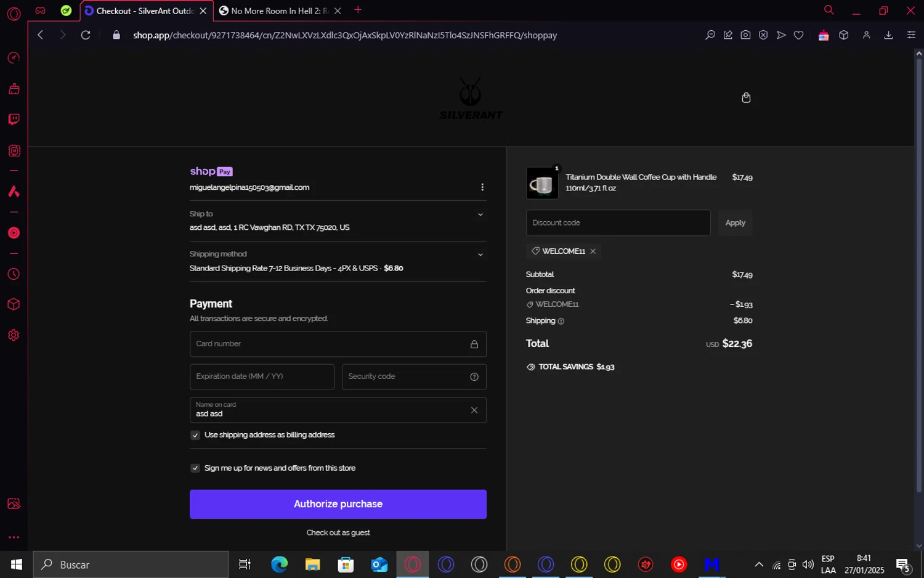Open Task View on the taskbar
Viewport: 924px width, 578px height.
pos(245,564)
